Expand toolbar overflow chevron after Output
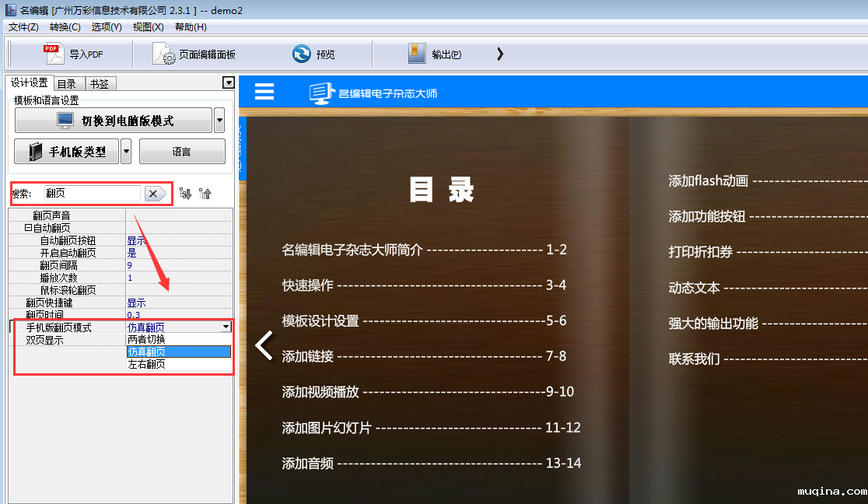The width and height of the screenshot is (868, 504). pos(500,54)
